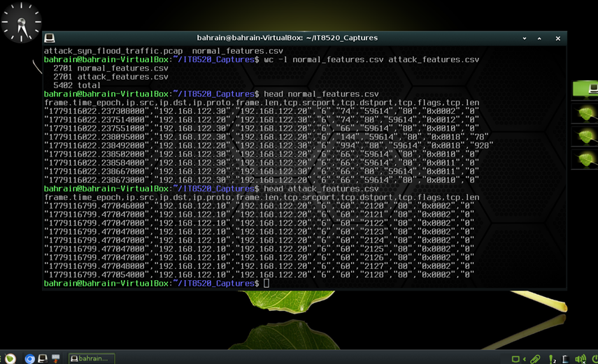Click the fourth launcher icon beside the terminal launcher
Image resolution: width=598 pixels, height=364 pixels.
click(x=56, y=358)
